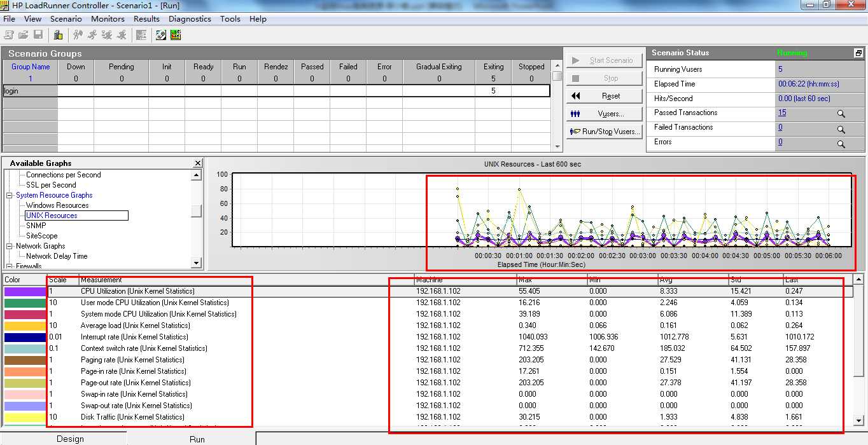Collapse the System Resource Graphs tree node
868x445 pixels.
(10, 195)
